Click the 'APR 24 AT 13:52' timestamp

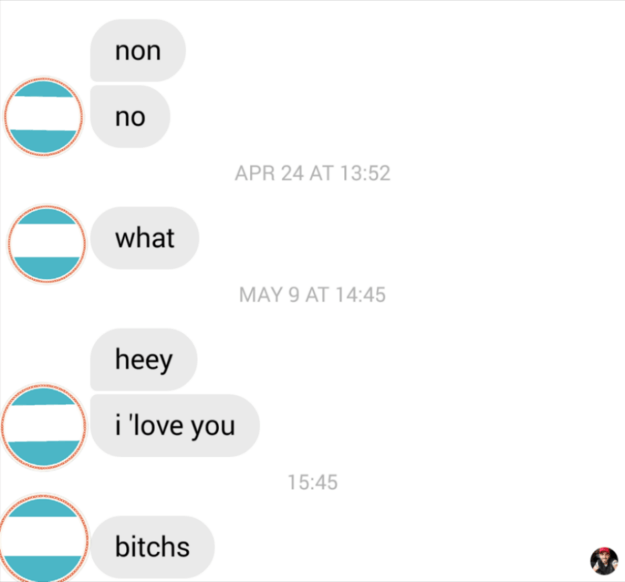pos(312,173)
